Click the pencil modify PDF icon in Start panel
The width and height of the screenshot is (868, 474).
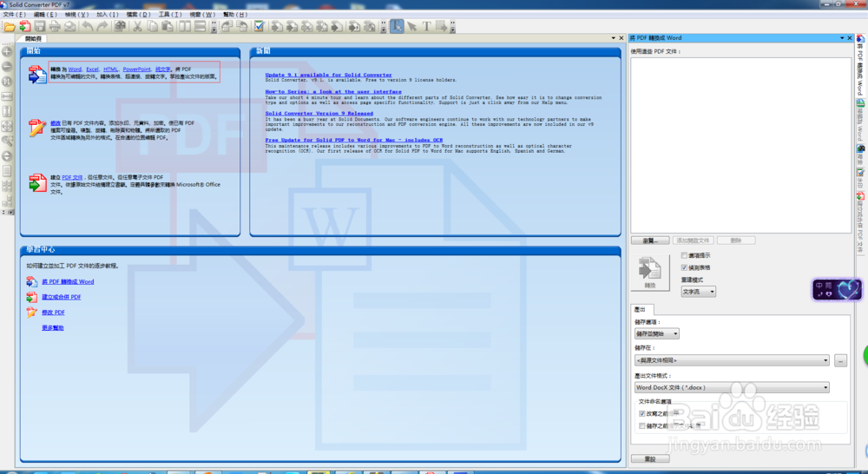coord(37,128)
